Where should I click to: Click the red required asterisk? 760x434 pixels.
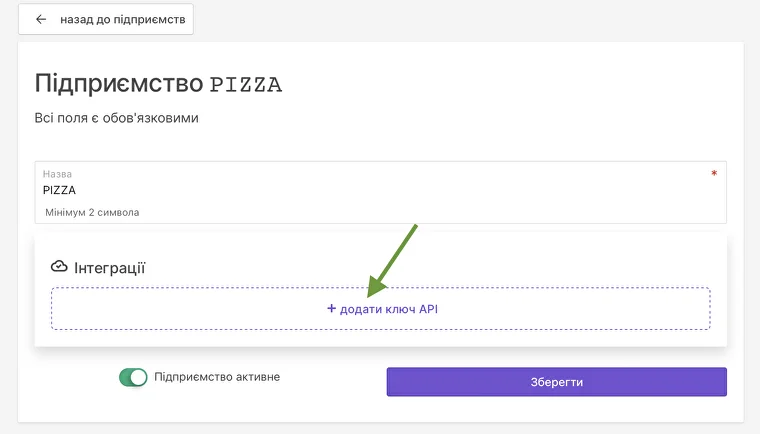click(714, 175)
